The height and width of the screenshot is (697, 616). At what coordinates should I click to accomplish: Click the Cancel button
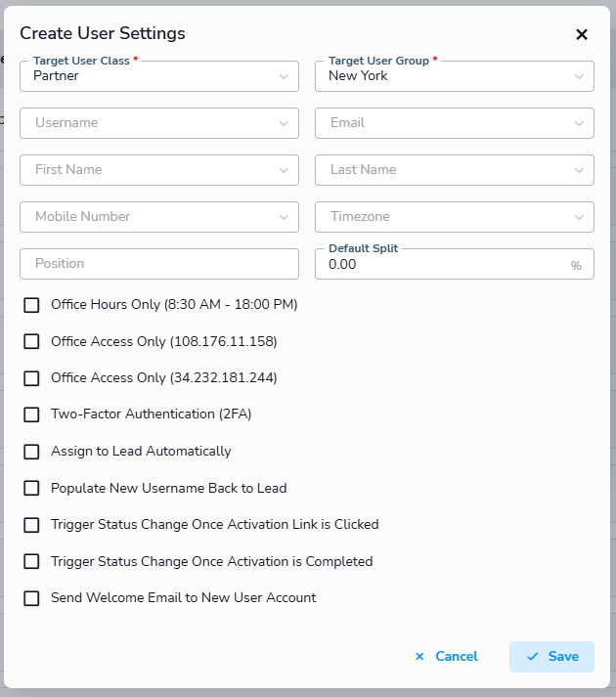coord(446,657)
